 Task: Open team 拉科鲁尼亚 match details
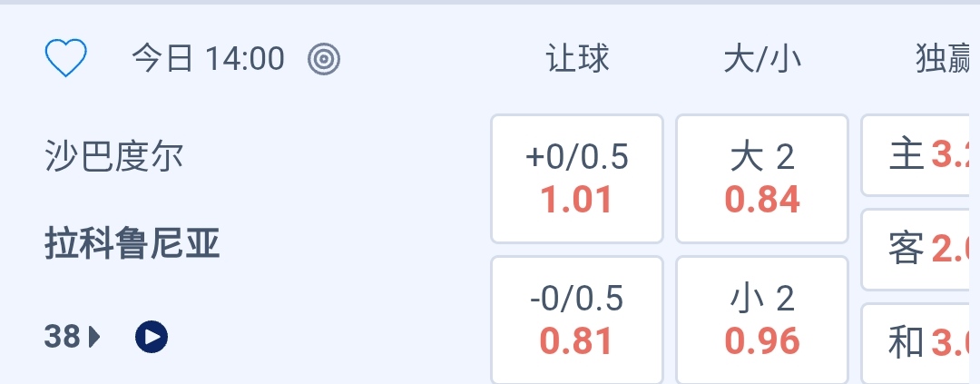[x=132, y=244]
